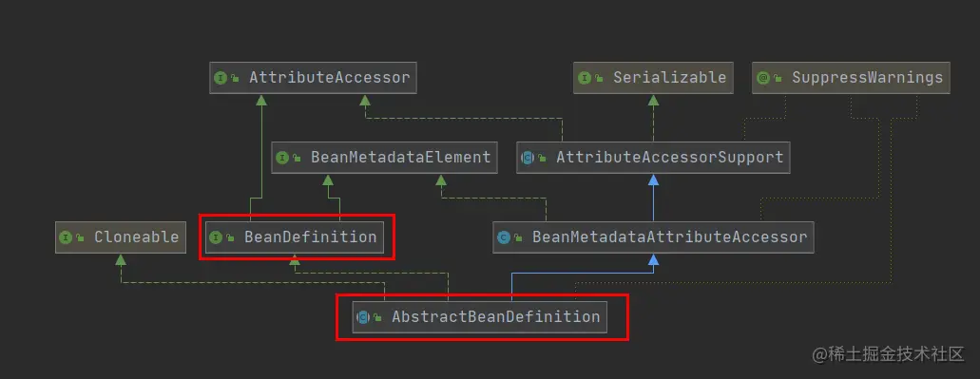This screenshot has height=379, width=980.
Task: Select the SuppressWarnings node label
Action: click(x=868, y=78)
